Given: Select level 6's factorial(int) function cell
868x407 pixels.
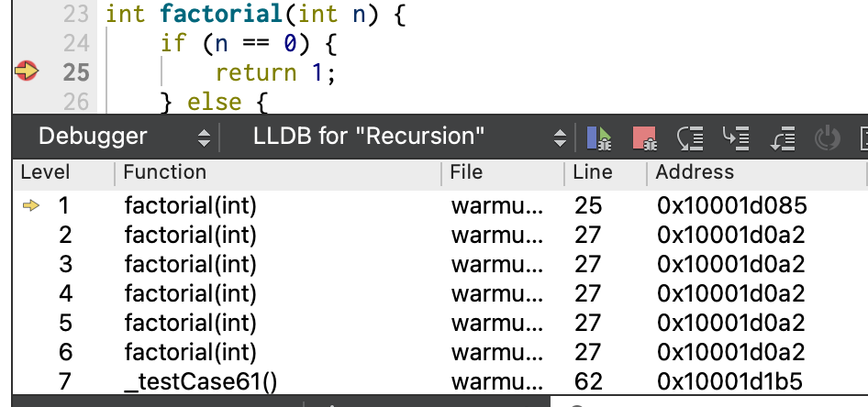Looking at the screenshot, I should (191, 353).
